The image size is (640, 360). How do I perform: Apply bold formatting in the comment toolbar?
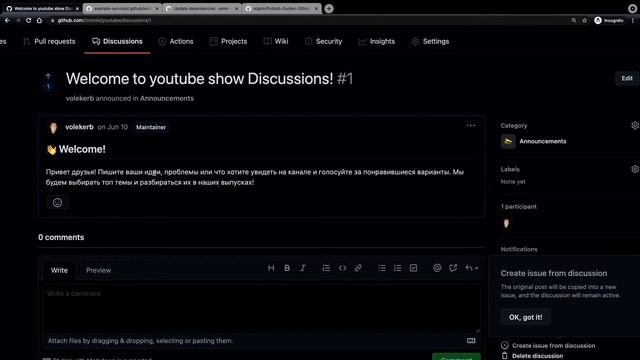pyautogui.click(x=287, y=268)
